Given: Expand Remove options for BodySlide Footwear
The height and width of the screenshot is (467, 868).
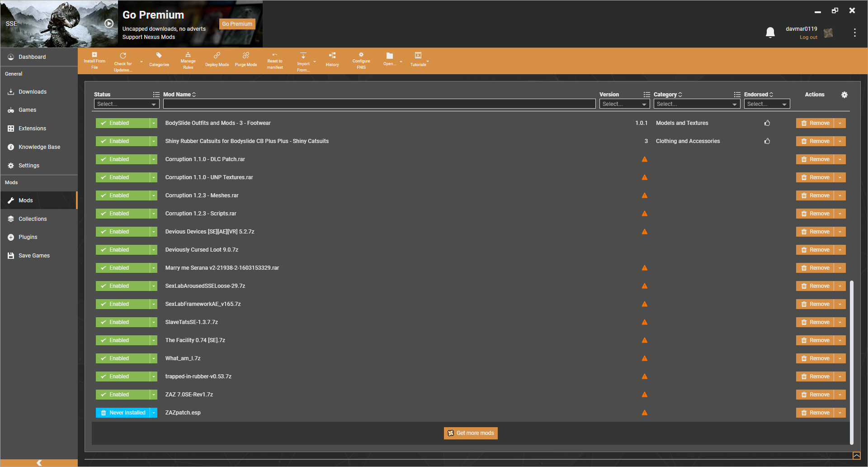Looking at the screenshot, I should click(840, 123).
